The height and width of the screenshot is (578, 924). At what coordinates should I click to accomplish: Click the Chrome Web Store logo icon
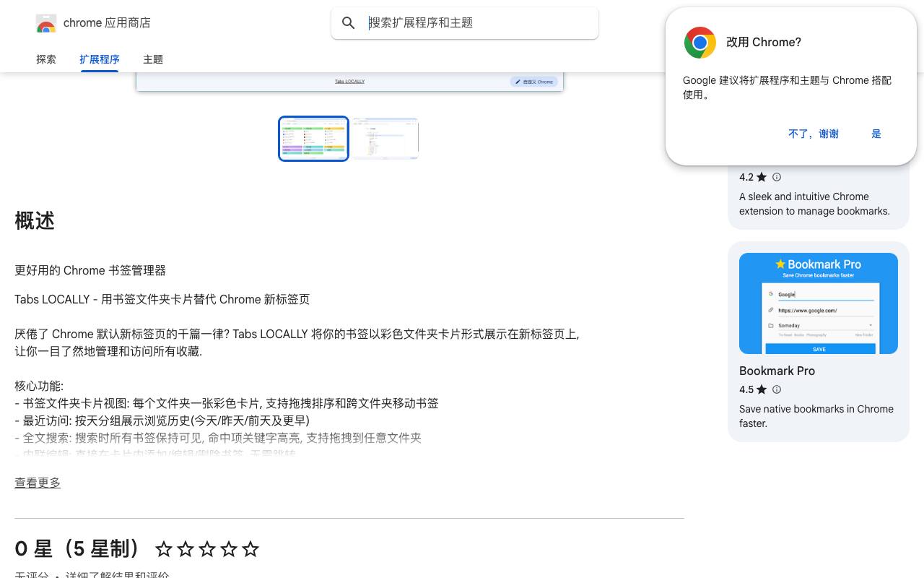(46, 23)
